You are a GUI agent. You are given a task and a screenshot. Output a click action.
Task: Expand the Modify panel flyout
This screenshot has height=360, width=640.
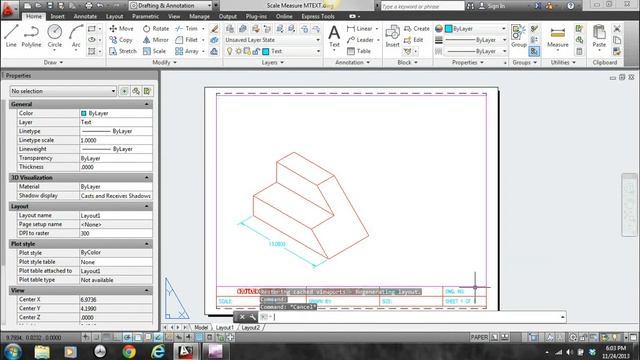click(164, 62)
